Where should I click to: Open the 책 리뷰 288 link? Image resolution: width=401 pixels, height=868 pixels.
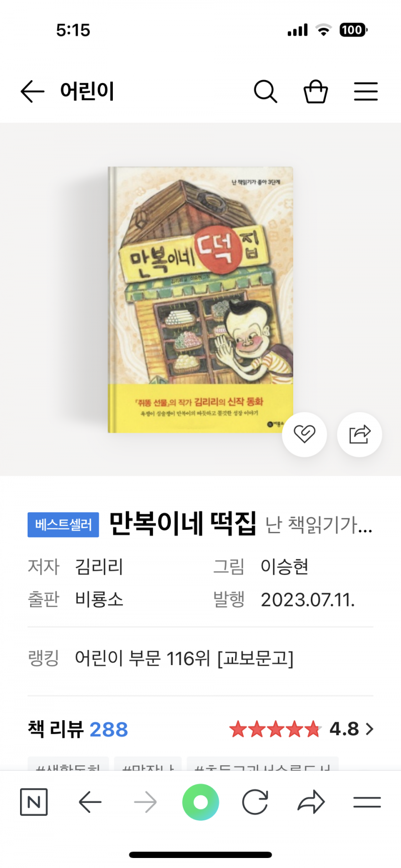coord(78,729)
